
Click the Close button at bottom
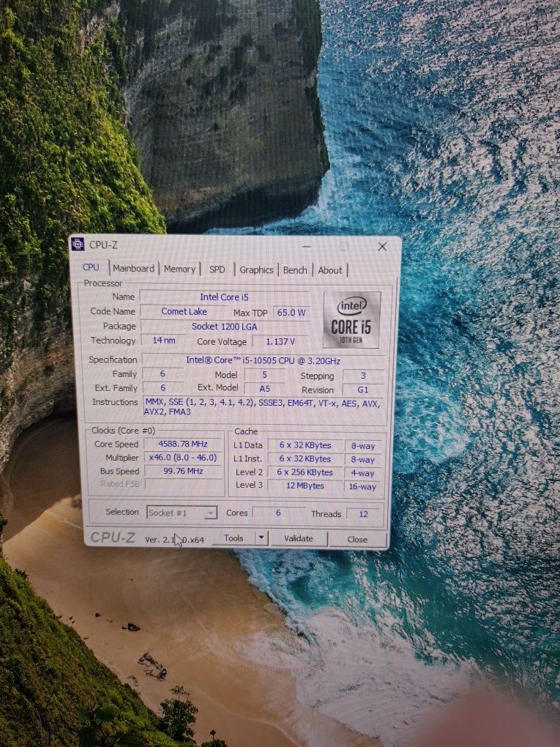click(357, 539)
